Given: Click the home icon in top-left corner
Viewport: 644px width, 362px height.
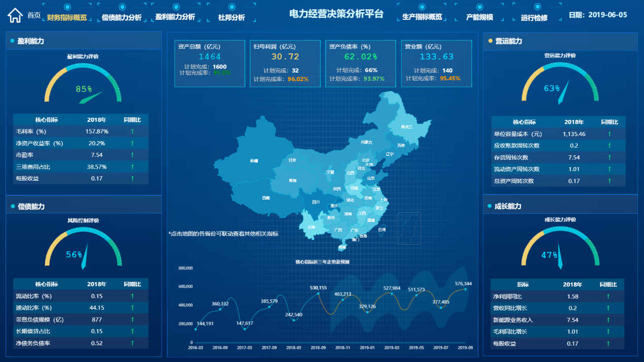Looking at the screenshot, I should [x=14, y=15].
